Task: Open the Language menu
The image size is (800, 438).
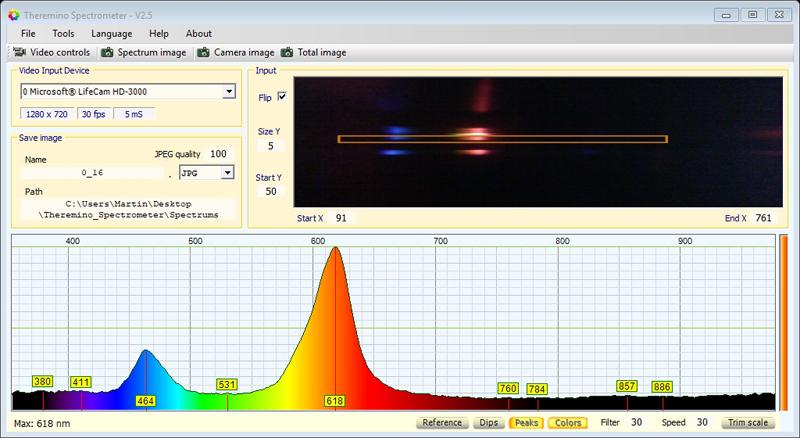Action: 111,33
